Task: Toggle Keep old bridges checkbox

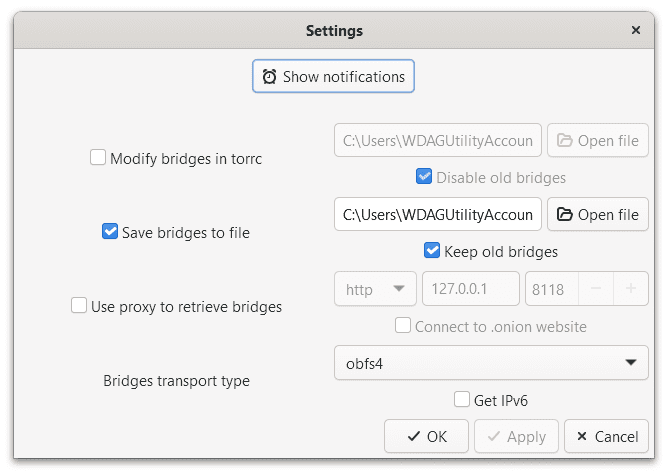Action: coord(432,251)
